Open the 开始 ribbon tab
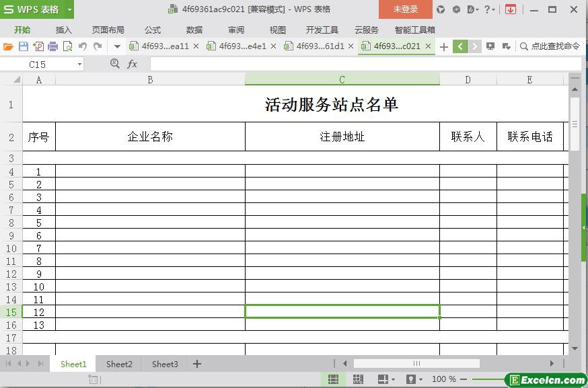 point(22,30)
